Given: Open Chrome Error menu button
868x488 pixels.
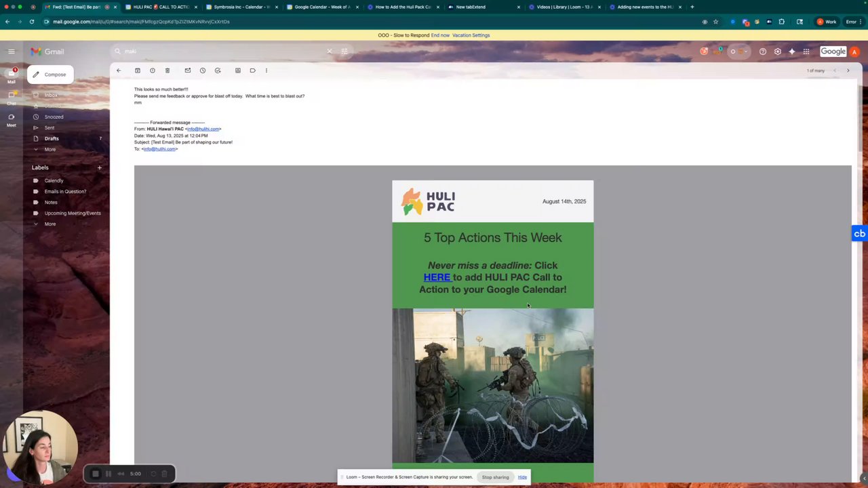Looking at the screenshot, I should (853, 22).
